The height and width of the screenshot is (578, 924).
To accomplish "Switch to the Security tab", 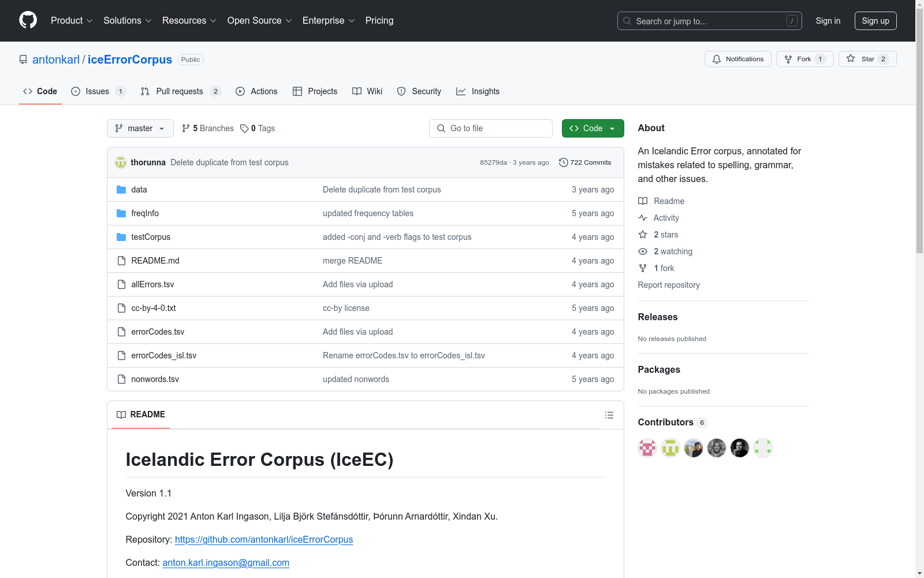I will point(419,91).
